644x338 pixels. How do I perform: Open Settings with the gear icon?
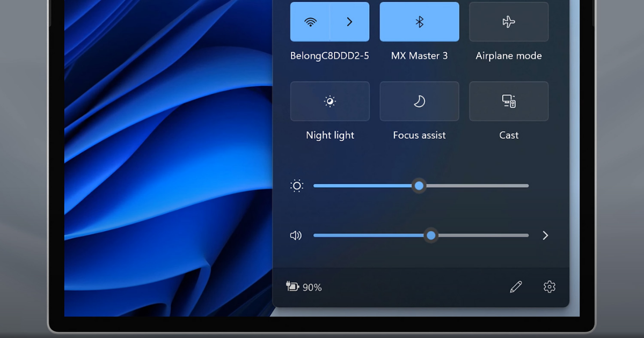tap(549, 287)
